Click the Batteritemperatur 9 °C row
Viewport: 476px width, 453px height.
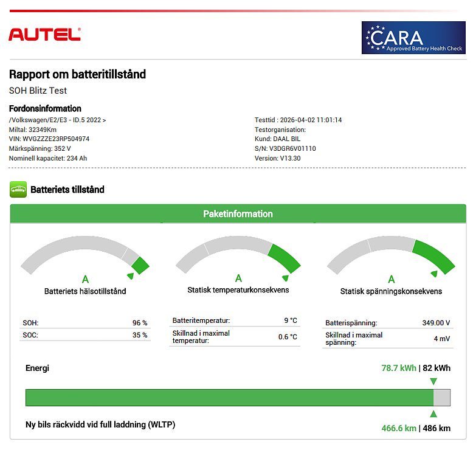coord(235,320)
